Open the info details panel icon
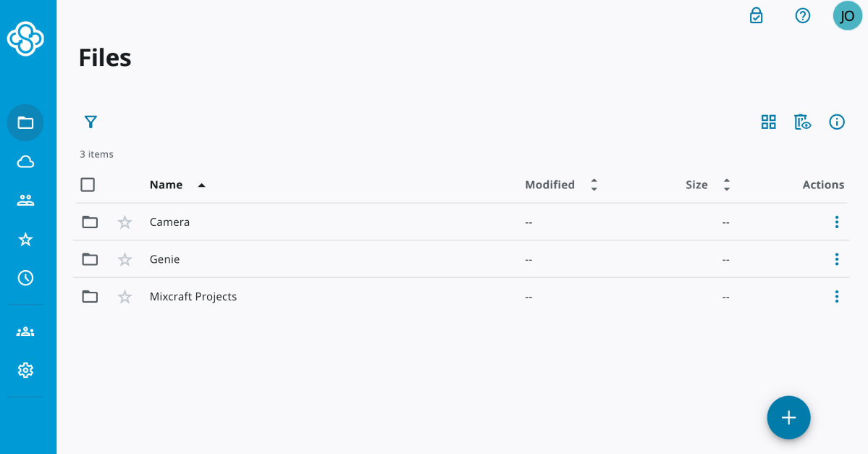Viewport: 868px width, 454px height. [x=837, y=122]
